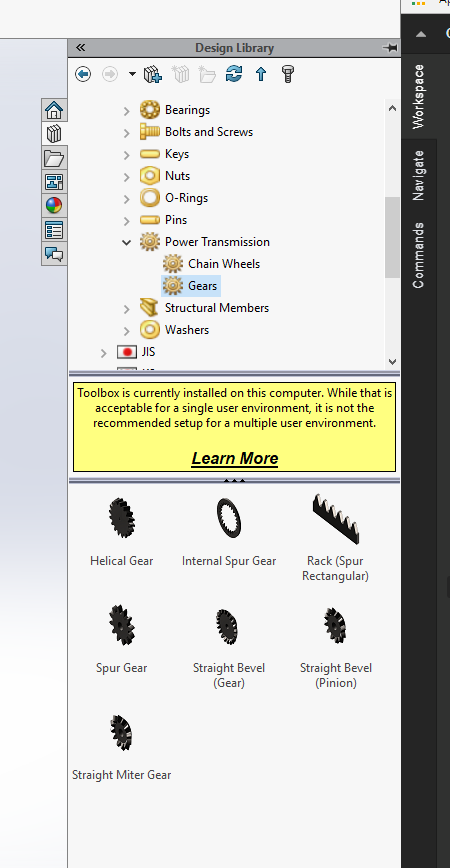Switch to the Design Library tab icon
The width and height of the screenshot is (450, 868).
[x=54, y=133]
